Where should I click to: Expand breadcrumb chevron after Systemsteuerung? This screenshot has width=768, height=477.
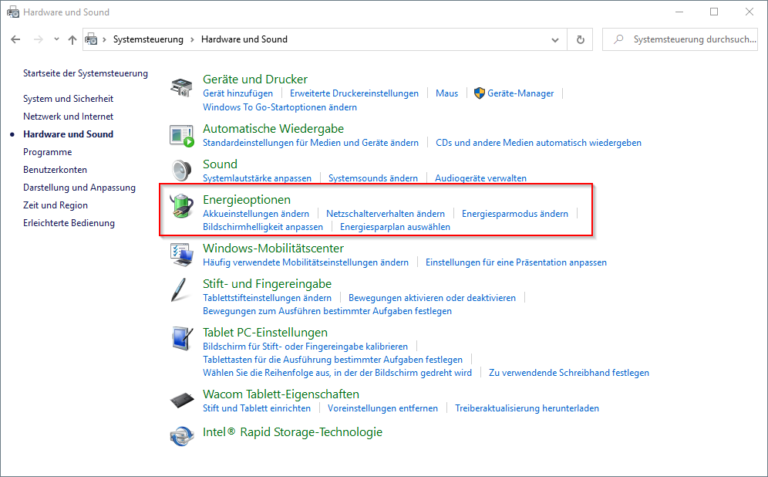[x=192, y=40]
